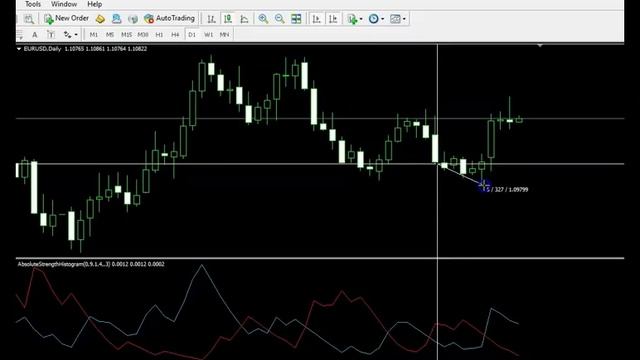Switch chart to line chart type

tap(244, 19)
